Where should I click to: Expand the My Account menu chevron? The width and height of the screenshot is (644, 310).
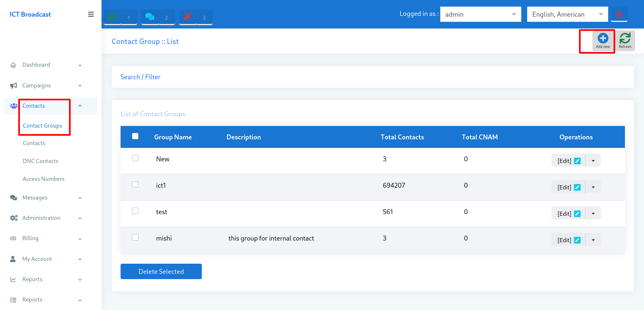[x=80, y=259]
